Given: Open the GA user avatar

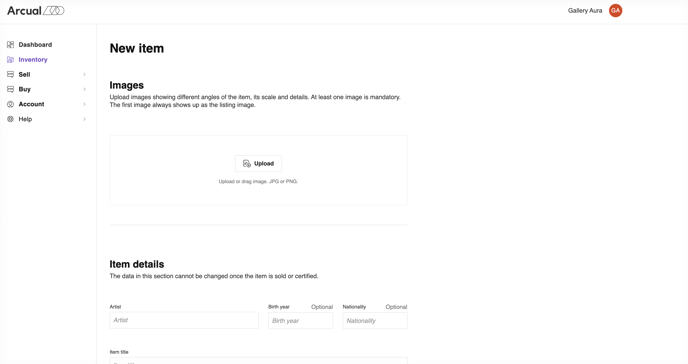Looking at the screenshot, I should coord(615,11).
